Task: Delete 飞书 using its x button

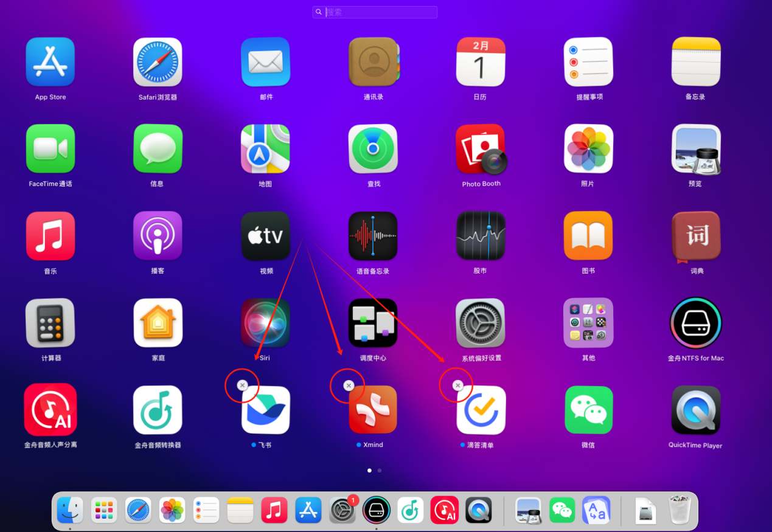Action: 242,385
